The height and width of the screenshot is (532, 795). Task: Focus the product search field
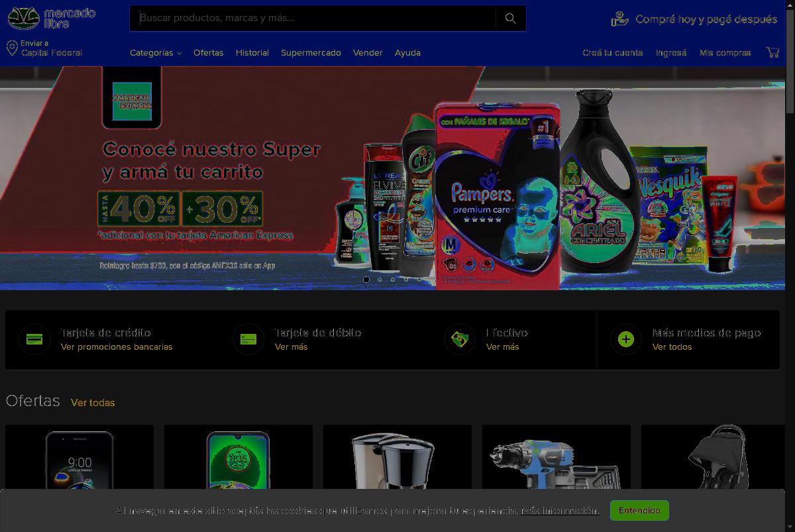click(x=313, y=19)
